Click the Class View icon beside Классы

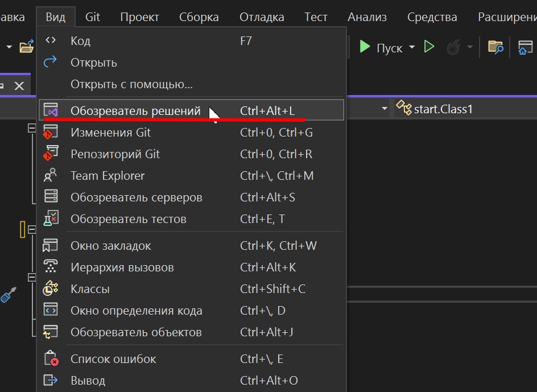click(x=50, y=288)
